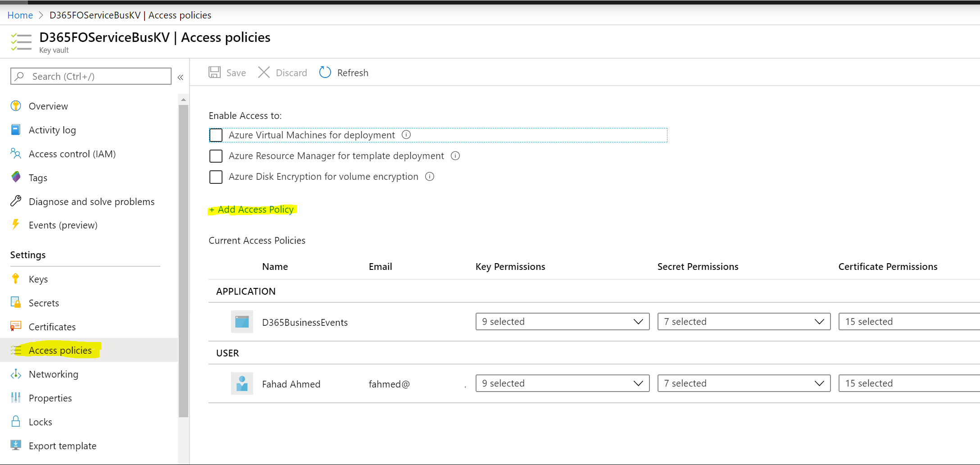Click the Keys icon under Settings

(x=16, y=279)
